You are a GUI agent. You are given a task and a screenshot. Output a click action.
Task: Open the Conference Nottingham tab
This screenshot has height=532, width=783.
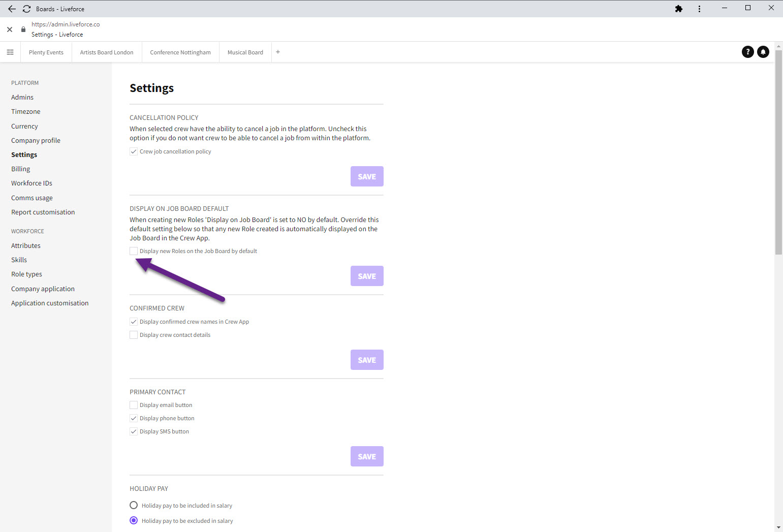(x=180, y=52)
